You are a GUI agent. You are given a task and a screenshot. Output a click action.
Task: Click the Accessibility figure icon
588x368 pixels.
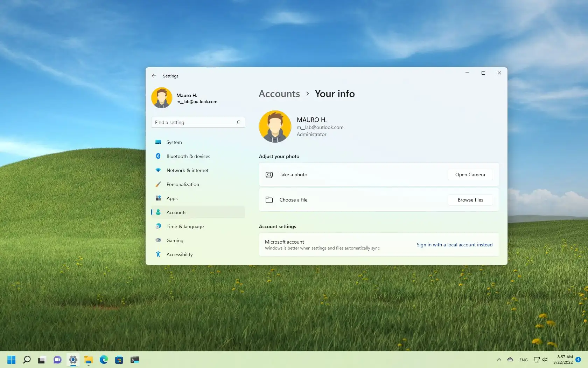point(158,254)
